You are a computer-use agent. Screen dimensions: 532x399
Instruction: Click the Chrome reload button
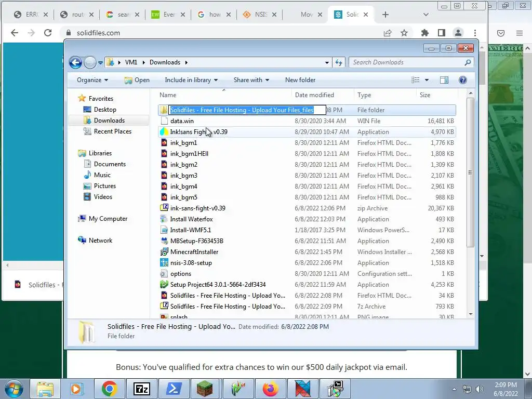pos(48,33)
